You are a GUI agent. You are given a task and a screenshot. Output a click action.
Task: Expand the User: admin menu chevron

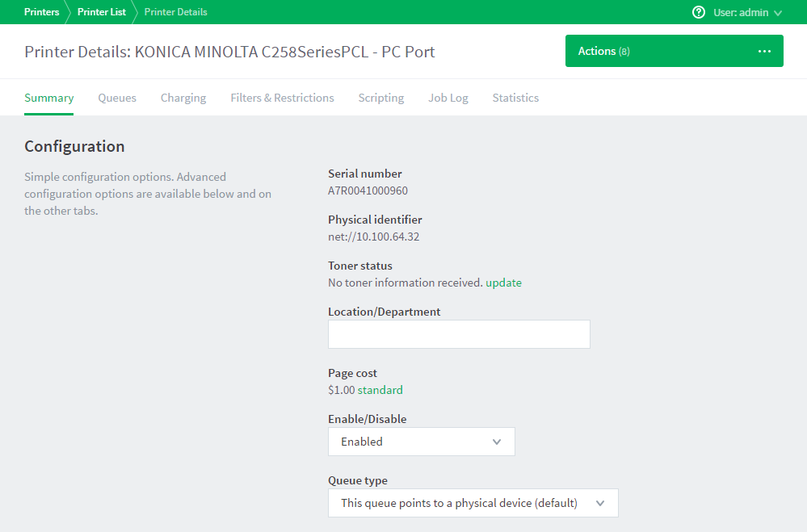tap(778, 13)
